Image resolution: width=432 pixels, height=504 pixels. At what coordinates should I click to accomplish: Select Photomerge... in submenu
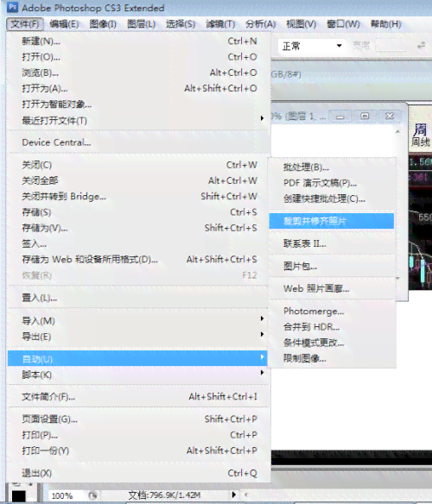pyautogui.click(x=332, y=311)
